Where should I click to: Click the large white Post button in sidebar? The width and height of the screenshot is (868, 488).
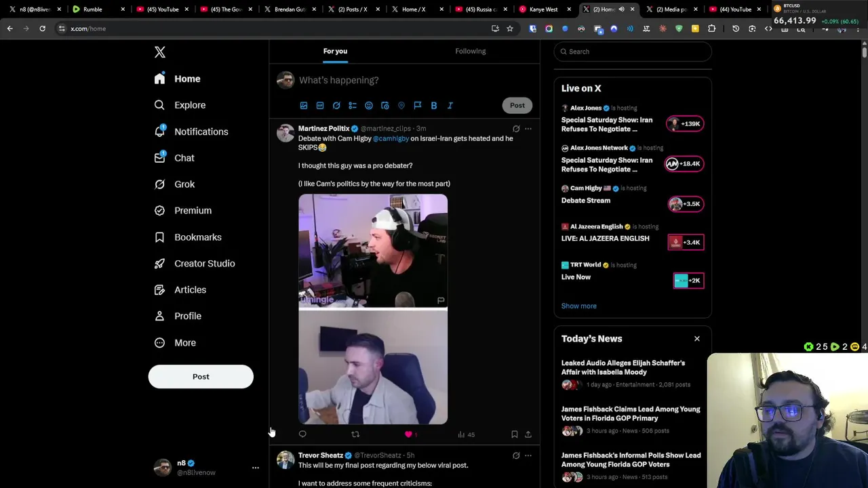point(201,377)
